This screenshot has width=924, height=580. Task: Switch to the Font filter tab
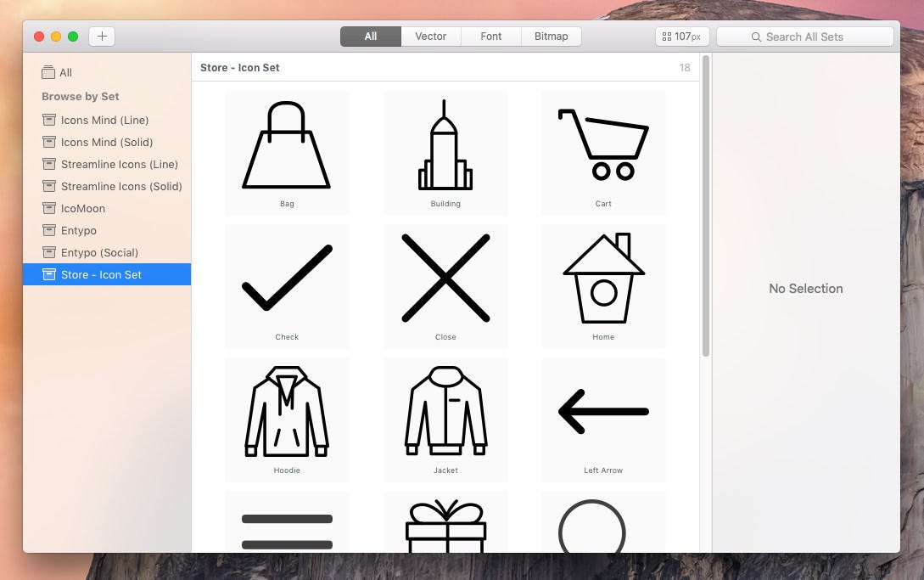click(x=491, y=37)
